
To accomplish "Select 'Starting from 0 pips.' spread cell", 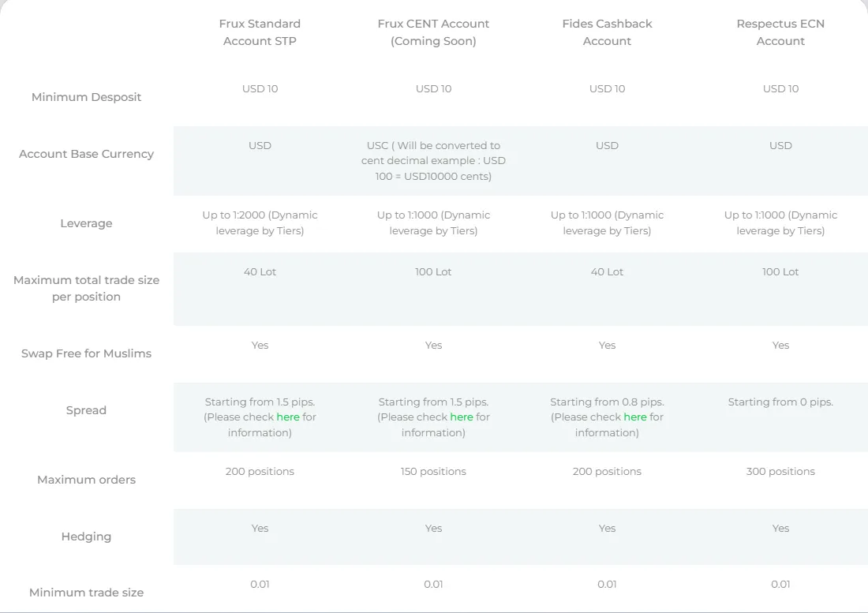I will (780, 402).
